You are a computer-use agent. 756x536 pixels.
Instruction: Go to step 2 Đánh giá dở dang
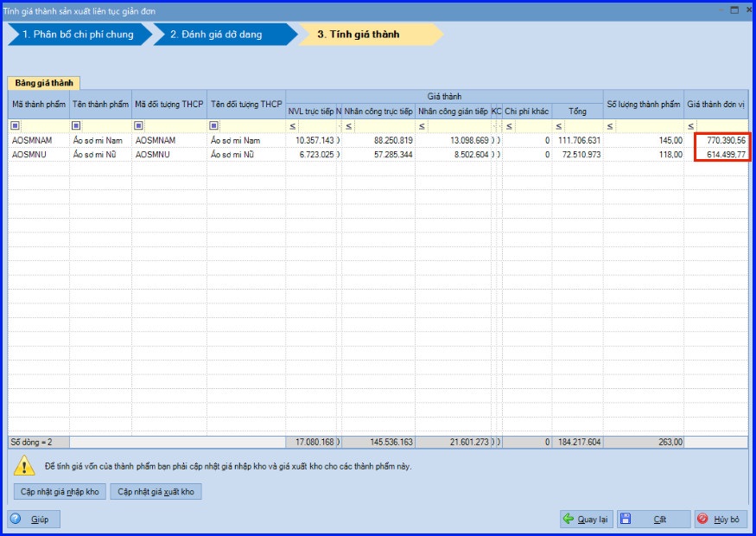[x=226, y=35]
